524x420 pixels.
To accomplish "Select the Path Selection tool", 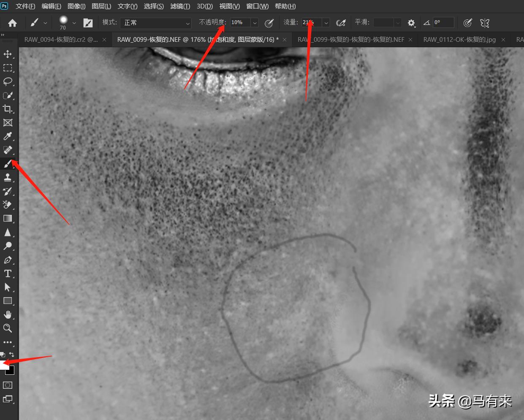I will point(8,287).
